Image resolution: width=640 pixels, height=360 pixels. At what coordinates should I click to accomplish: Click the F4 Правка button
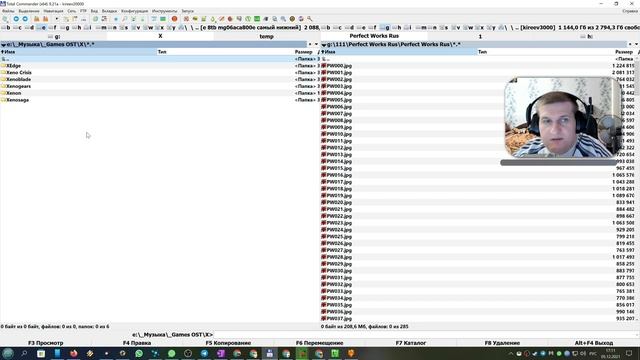[x=137, y=343]
